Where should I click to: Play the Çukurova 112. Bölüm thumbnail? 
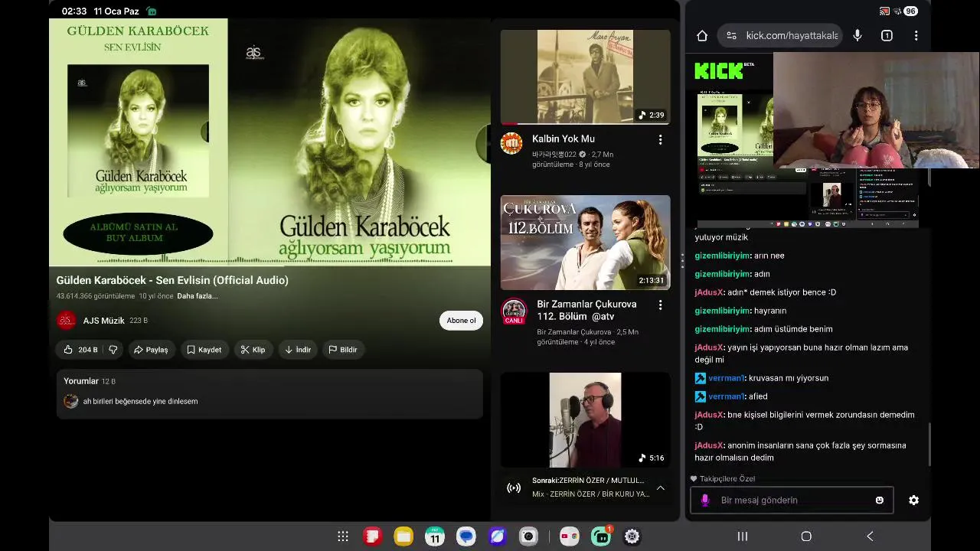tap(585, 242)
